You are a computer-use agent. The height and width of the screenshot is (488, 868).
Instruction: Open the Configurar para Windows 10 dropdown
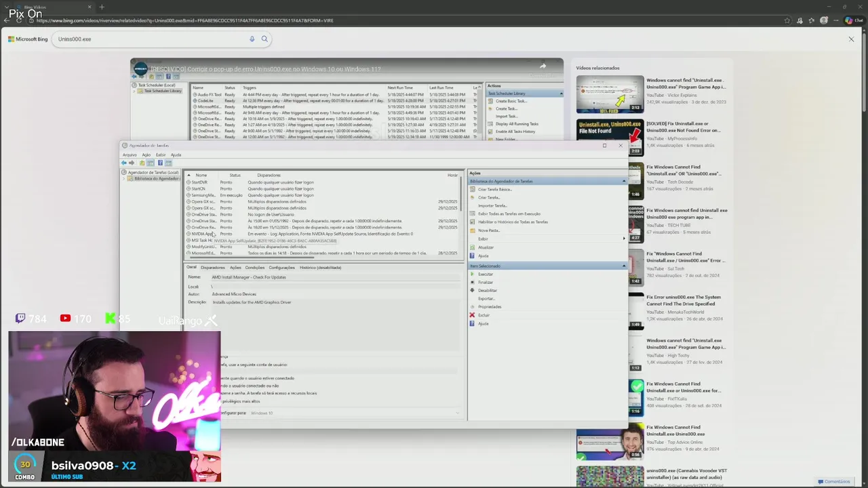click(355, 413)
